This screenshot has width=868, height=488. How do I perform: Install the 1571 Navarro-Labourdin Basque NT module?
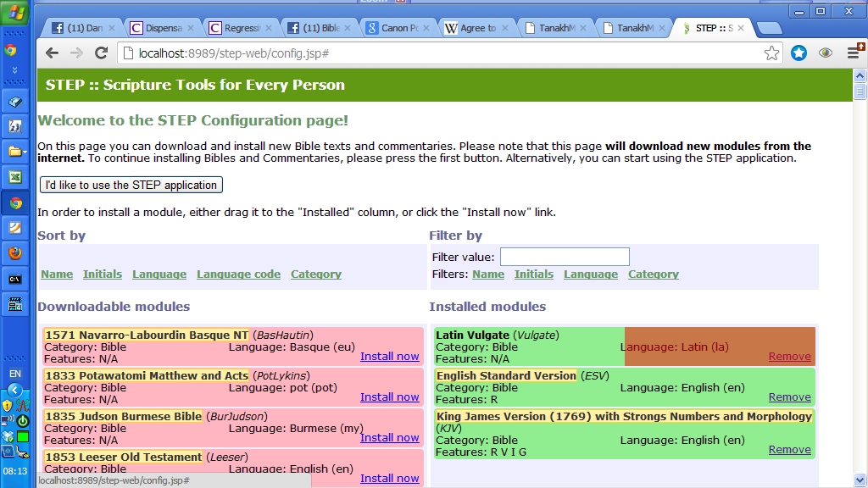tap(390, 357)
